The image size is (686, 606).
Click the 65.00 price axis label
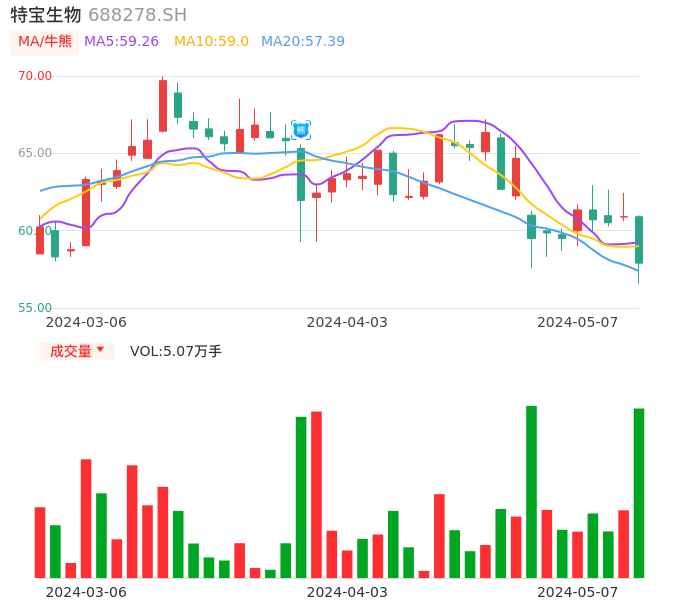tap(35, 153)
